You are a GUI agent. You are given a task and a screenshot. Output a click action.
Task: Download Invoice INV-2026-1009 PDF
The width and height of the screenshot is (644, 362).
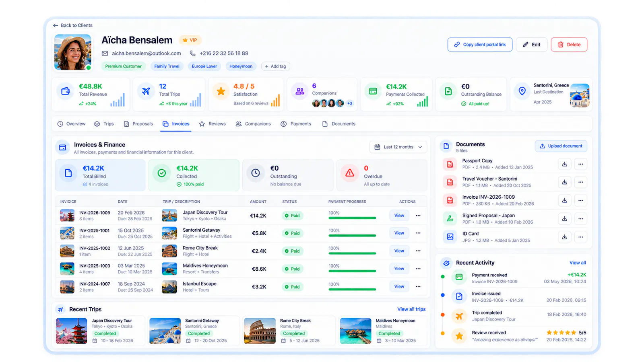[564, 200]
